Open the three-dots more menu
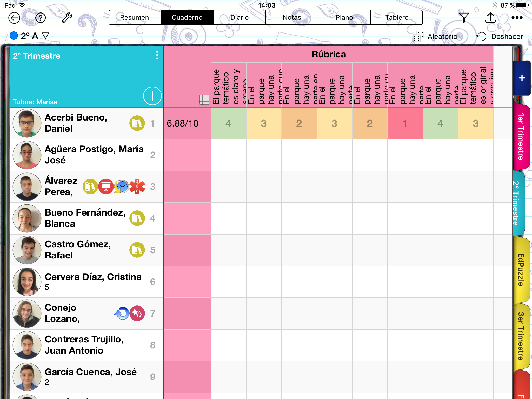 (517, 18)
